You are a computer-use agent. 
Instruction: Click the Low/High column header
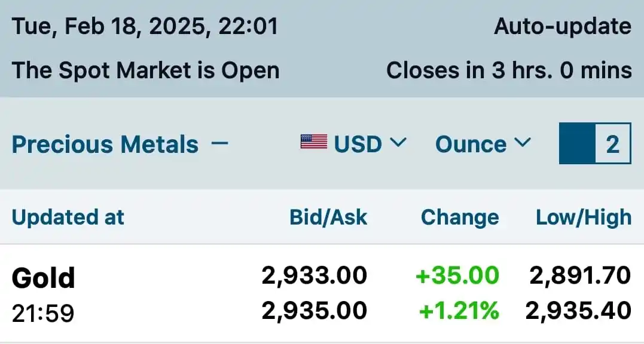click(583, 217)
